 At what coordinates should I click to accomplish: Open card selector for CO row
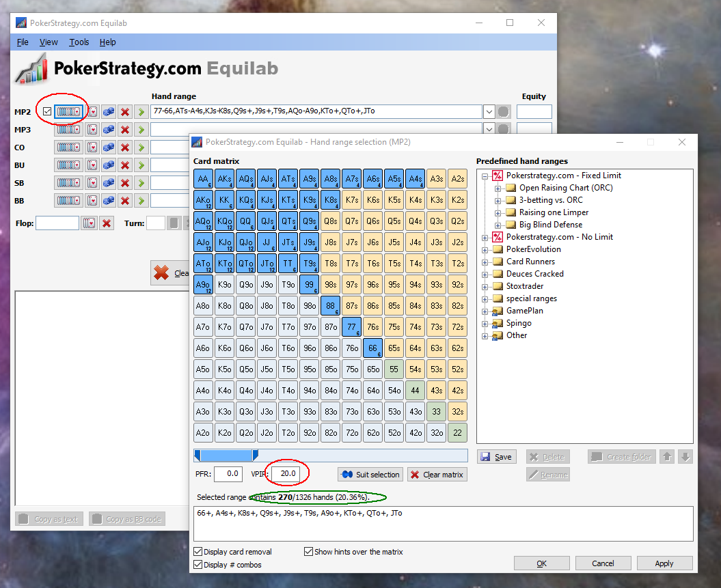[92, 148]
